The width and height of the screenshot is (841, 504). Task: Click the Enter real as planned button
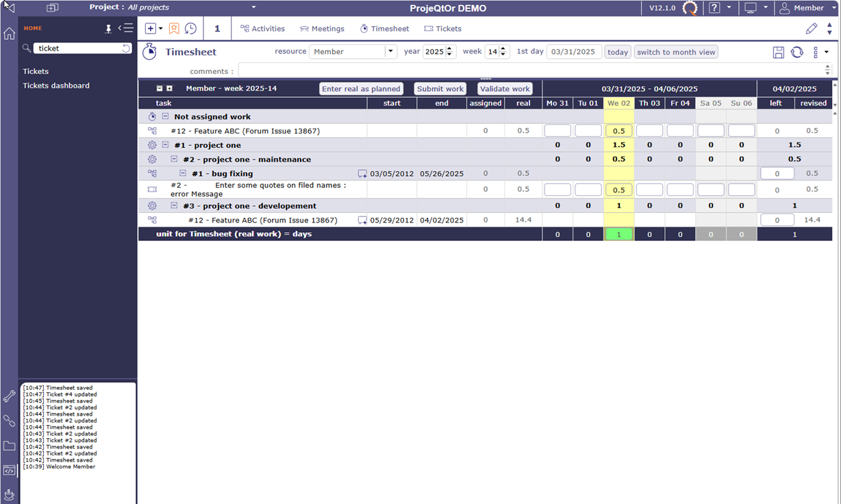tap(361, 89)
